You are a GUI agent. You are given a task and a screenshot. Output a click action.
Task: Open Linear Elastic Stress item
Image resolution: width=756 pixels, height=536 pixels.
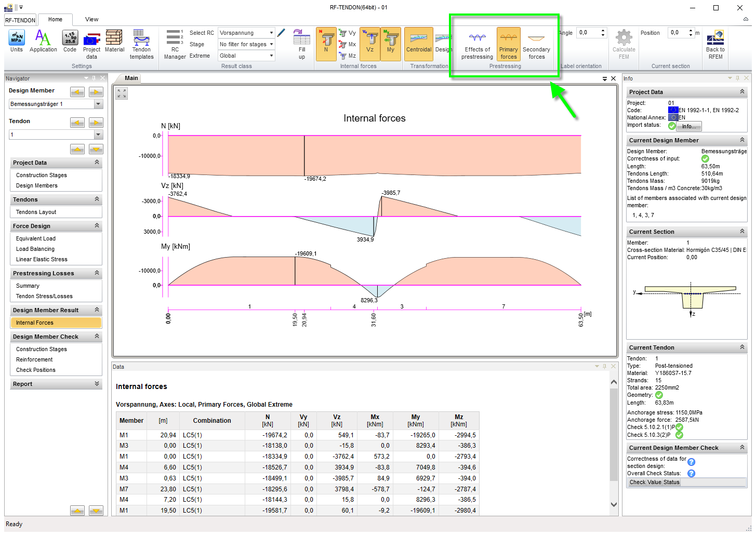(42, 259)
